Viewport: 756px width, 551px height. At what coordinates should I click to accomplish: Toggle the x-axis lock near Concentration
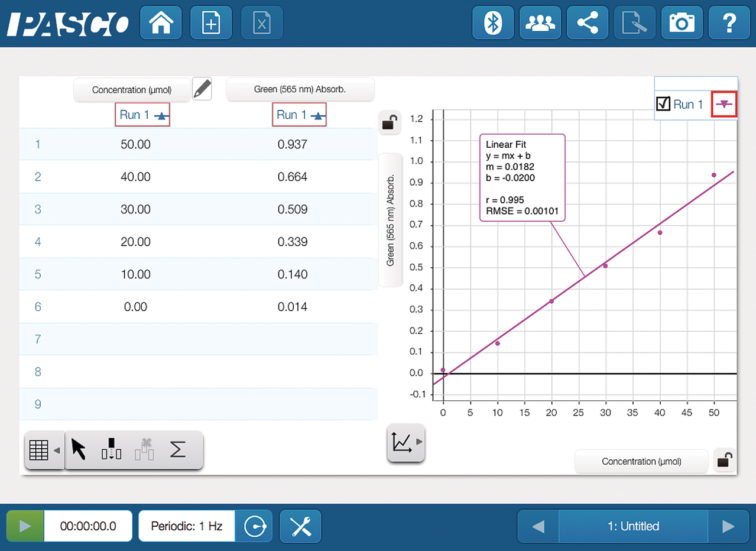[x=725, y=460]
